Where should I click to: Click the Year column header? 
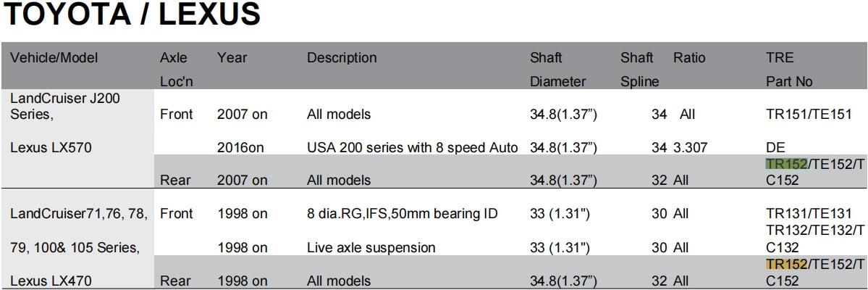pos(232,58)
